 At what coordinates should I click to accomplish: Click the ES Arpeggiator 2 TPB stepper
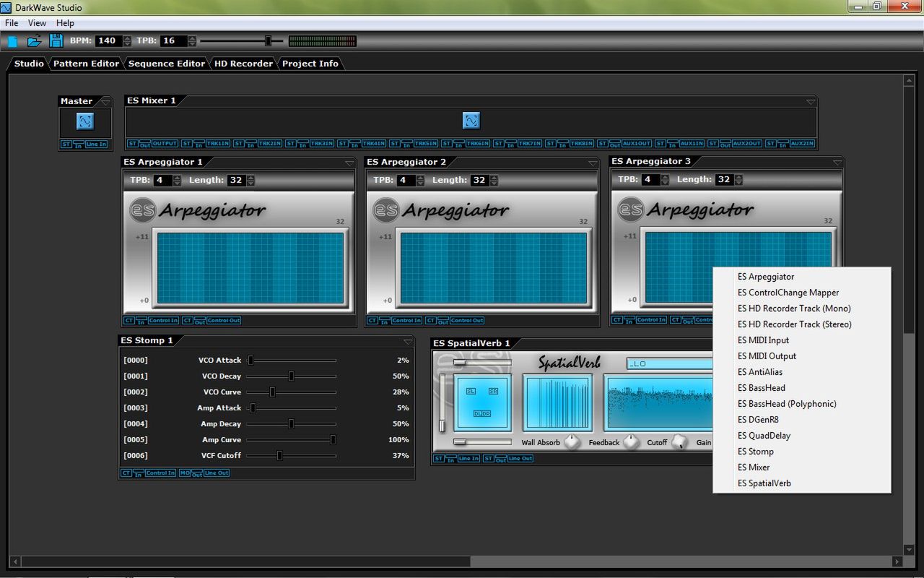[421, 181]
